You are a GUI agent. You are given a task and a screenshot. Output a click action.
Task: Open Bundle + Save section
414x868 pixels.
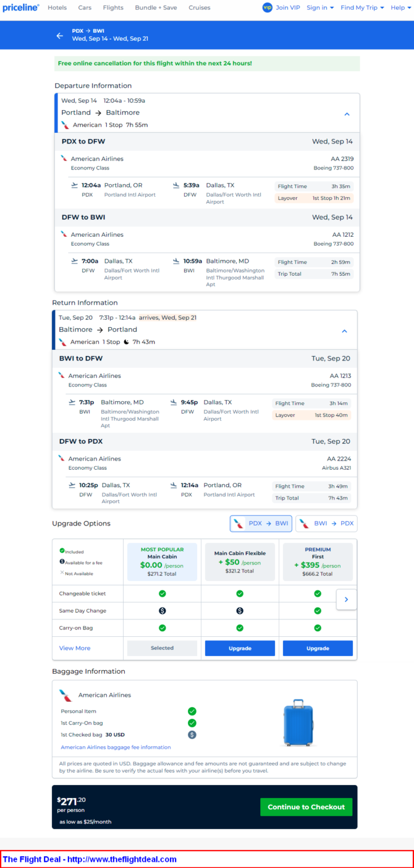(156, 7)
